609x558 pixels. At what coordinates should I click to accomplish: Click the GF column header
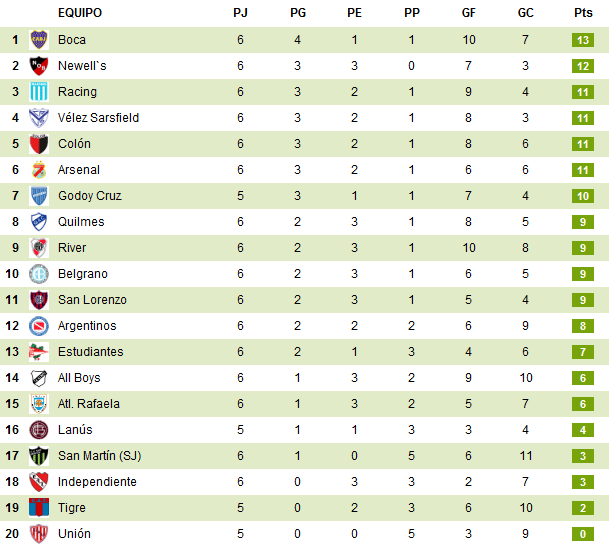click(x=468, y=13)
